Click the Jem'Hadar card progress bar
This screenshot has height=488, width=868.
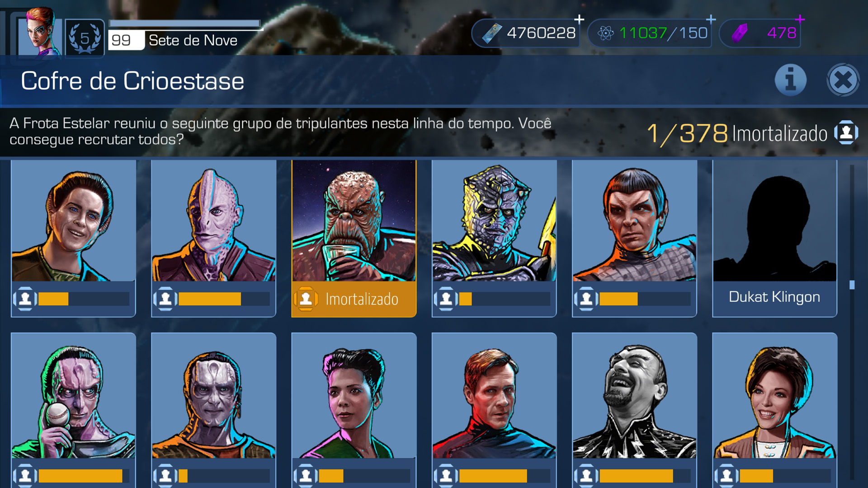[505, 299]
